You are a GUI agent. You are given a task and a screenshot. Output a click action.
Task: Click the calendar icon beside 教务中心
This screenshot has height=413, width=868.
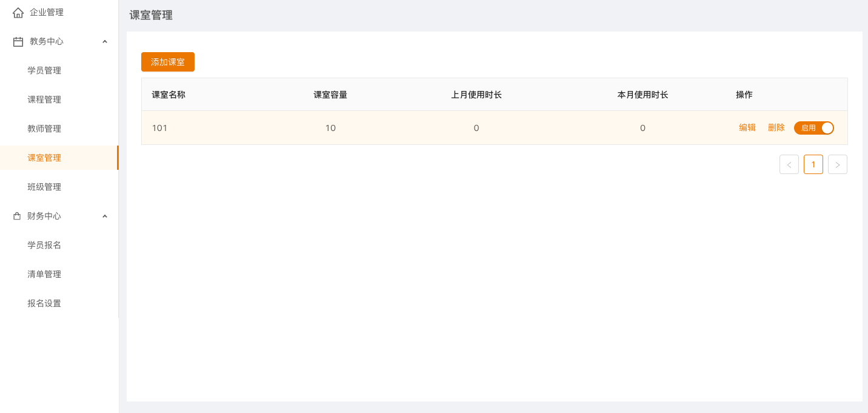click(18, 42)
